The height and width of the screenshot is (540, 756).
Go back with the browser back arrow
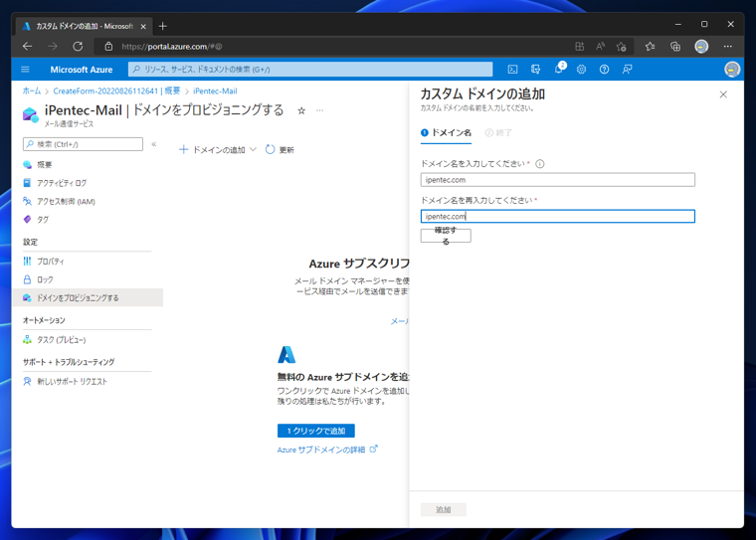pos(28,47)
